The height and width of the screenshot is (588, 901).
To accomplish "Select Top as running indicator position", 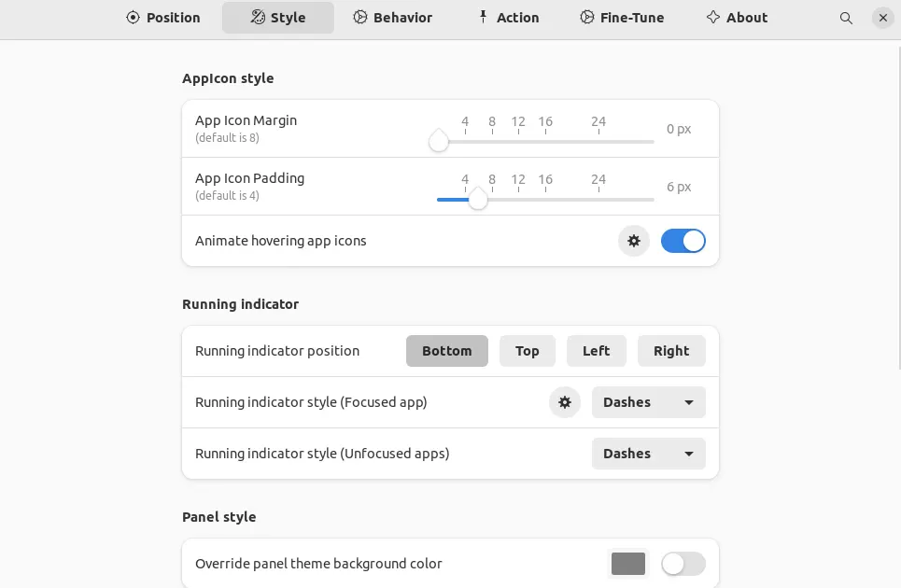I will click(527, 351).
